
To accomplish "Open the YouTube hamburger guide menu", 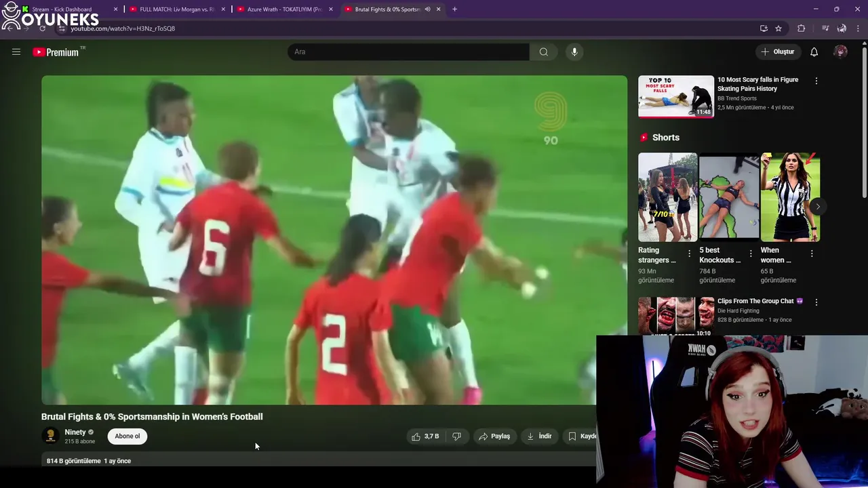I will click(x=16, y=52).
